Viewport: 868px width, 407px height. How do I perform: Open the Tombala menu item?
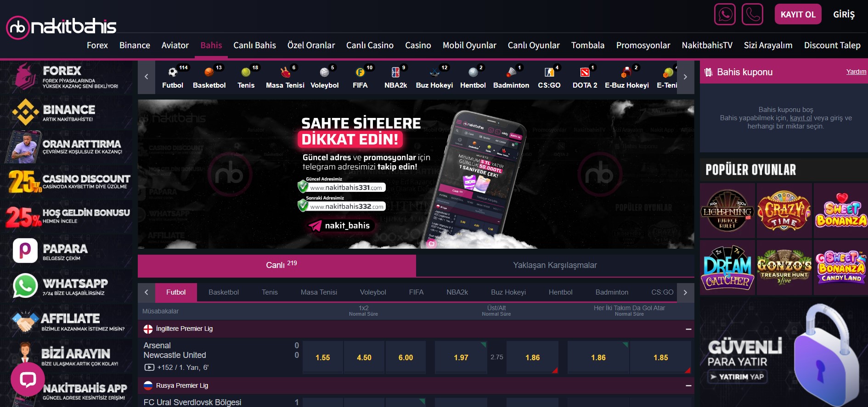(x=588, y=45)
